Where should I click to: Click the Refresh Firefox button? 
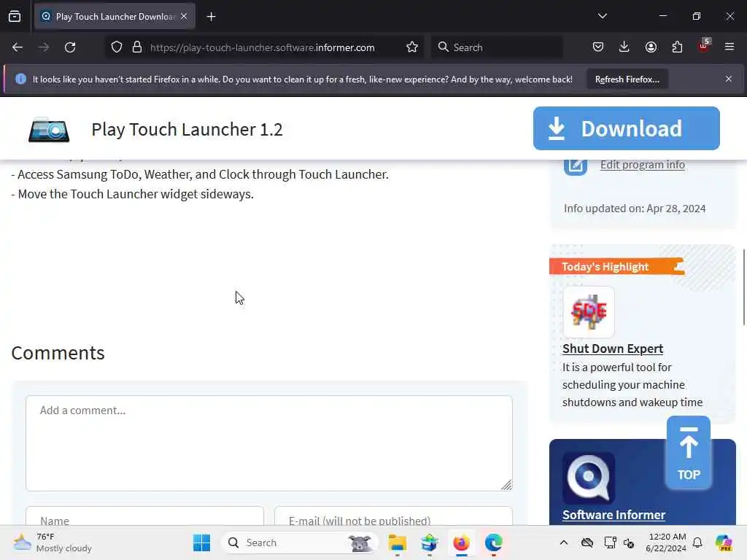(x=627, y=79)
